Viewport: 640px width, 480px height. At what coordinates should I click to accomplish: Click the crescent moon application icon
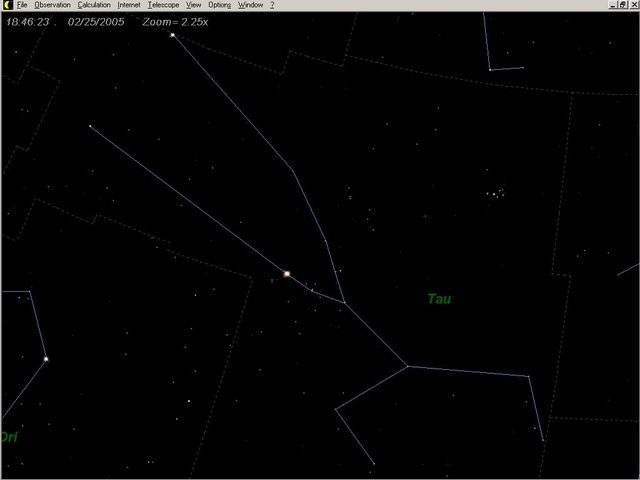(6, 5)
